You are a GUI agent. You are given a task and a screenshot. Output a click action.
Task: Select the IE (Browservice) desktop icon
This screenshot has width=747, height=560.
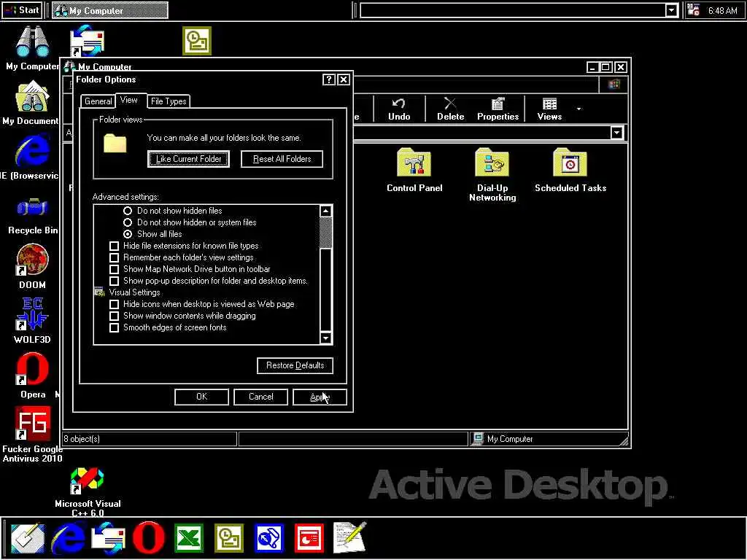(32, 152)
